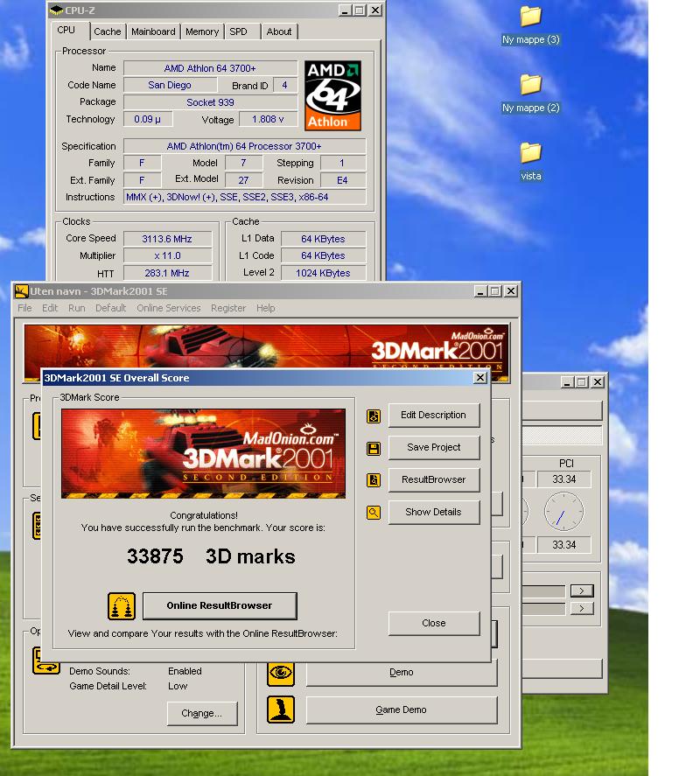Click the Show Details magnifier icon
Viewport: 700px width, 776px height.
tap(374, 513)
